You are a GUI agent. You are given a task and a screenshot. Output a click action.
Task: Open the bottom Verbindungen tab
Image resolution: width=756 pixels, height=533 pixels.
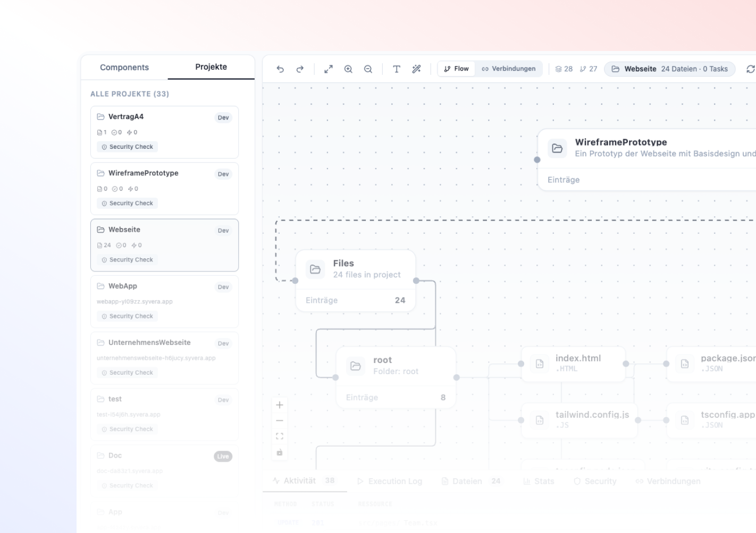[668, 481]
